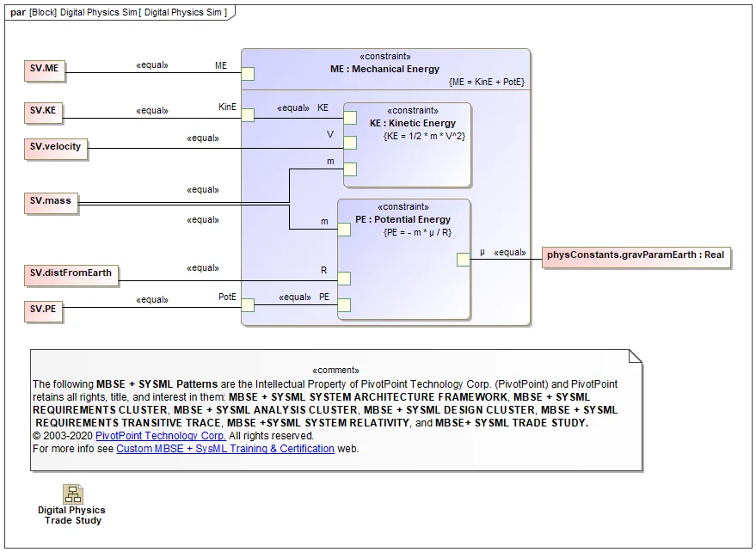Select the {ME = KinE + PotE} constraint expression
The width and height of the screenshot is (756, 552).
tap(487, 82)
